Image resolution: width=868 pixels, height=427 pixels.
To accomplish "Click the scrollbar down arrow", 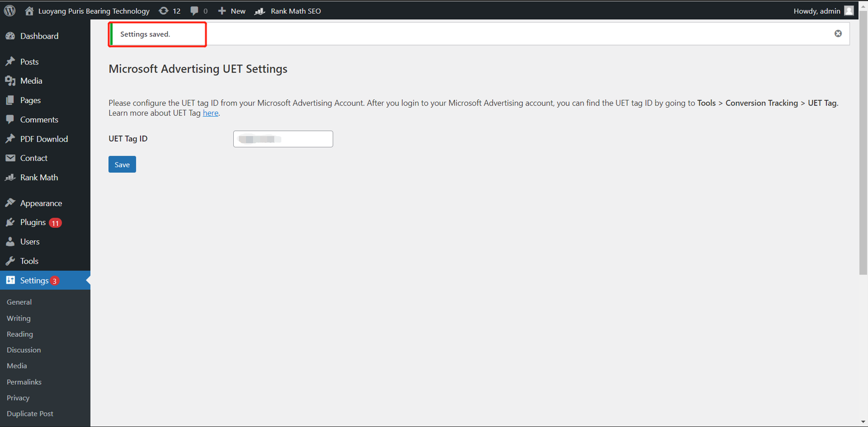I will [x=863, y=422].
